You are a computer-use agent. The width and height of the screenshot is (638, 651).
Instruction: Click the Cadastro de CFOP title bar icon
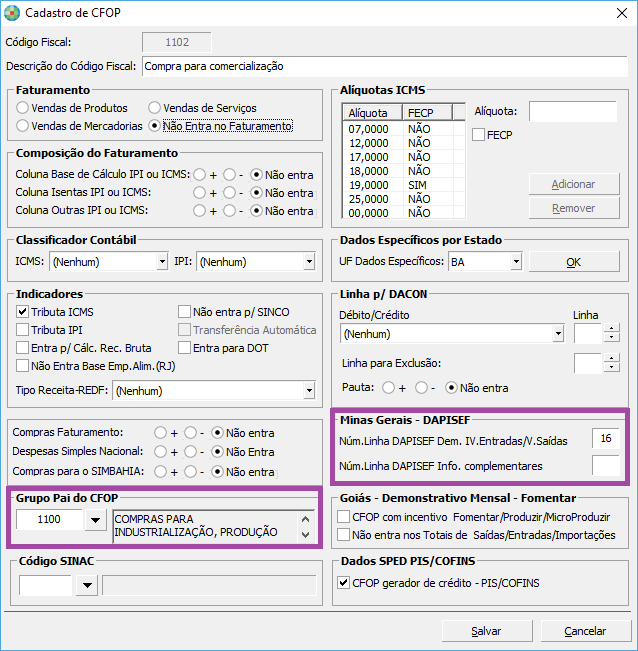click(x=12, y=13)
